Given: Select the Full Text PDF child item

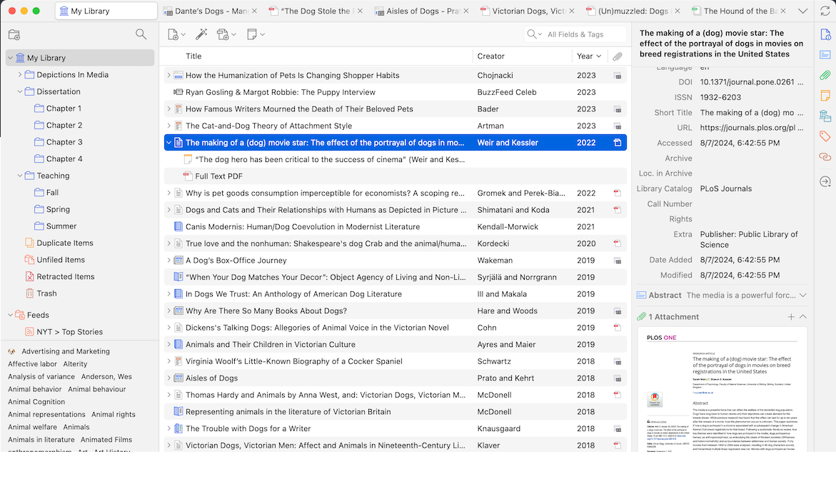Looking at the screenshot, I should 396,176.
